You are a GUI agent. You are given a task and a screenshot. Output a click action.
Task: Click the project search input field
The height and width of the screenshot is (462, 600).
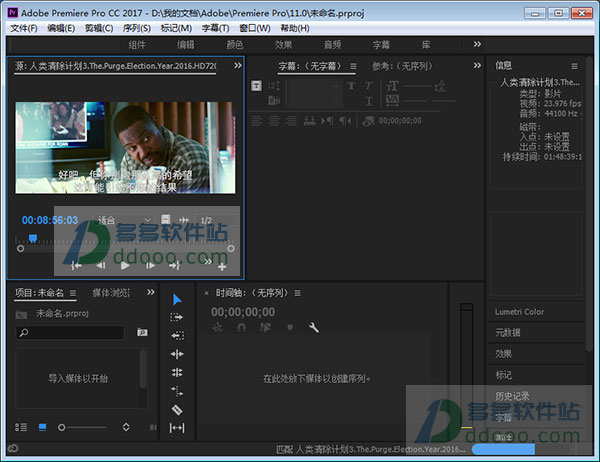70,333
